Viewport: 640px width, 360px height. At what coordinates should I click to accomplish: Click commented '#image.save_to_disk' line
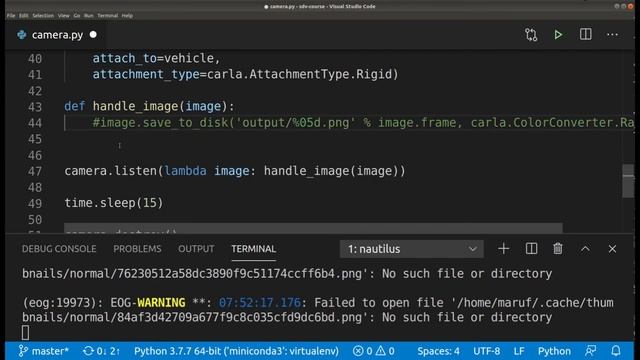363,122
